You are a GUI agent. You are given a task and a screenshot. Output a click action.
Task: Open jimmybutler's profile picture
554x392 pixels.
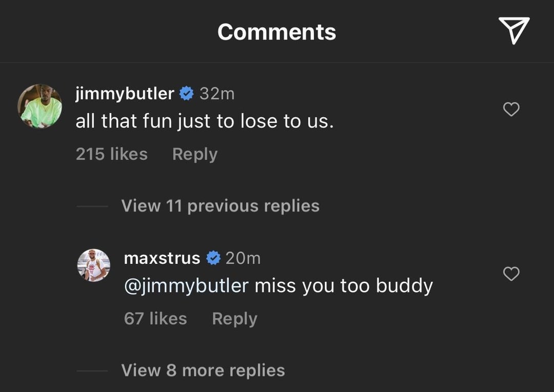click(x=39, y=106)
